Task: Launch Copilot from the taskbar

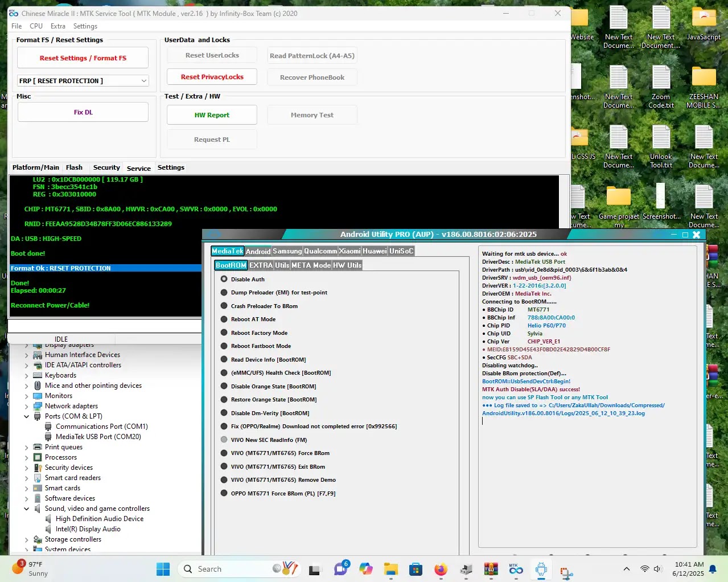Action: tap(365, 569)
